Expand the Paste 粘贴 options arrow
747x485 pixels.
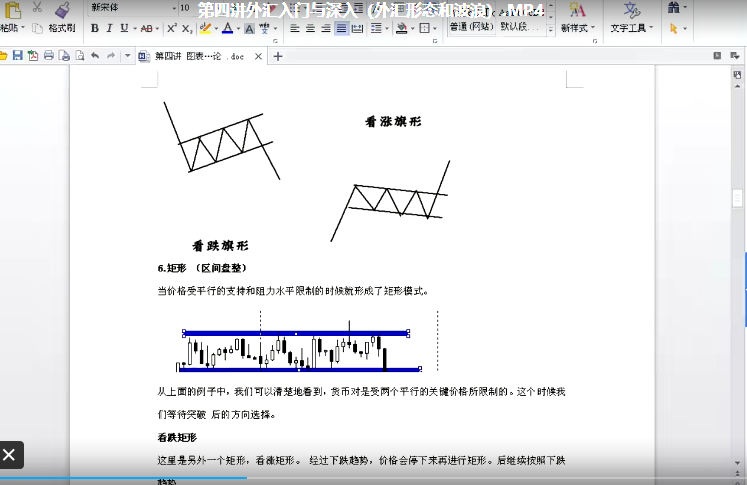click(23, 28)
